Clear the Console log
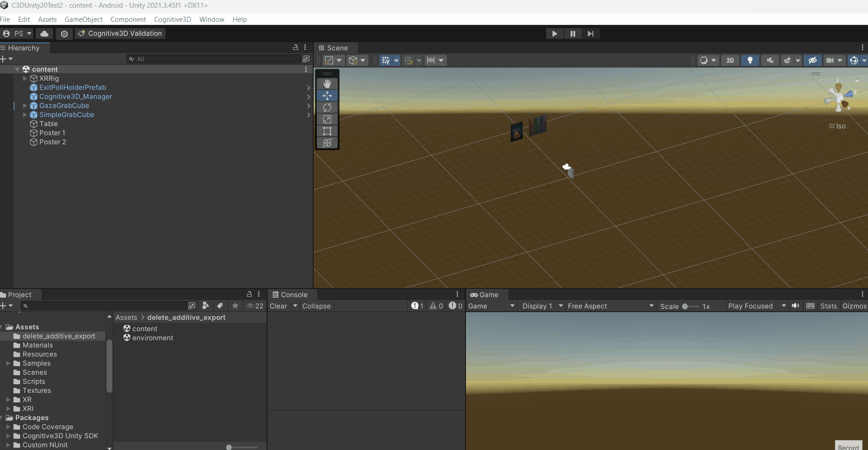 (278, 306)
